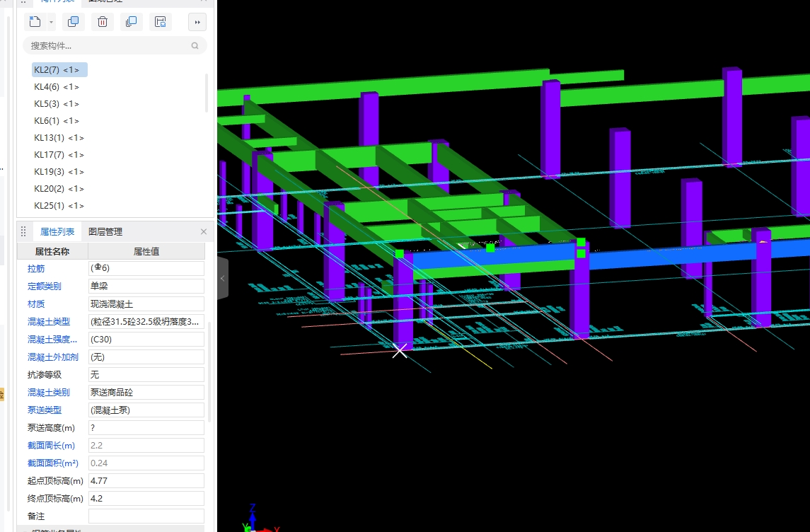Open the dropdown arrow beside the new component icon
810x532 pixels.
click(x=51, y=22)
